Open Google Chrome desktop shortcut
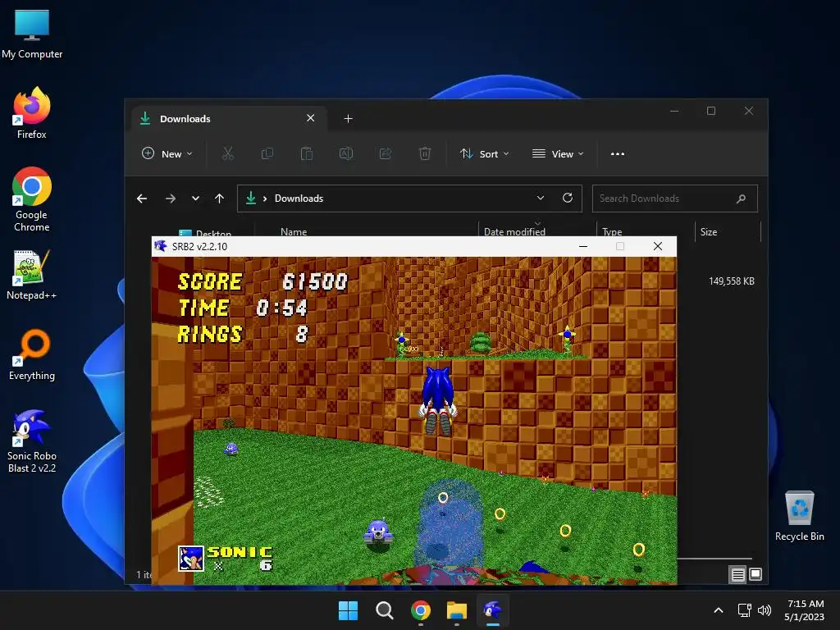 click(32, 199)
